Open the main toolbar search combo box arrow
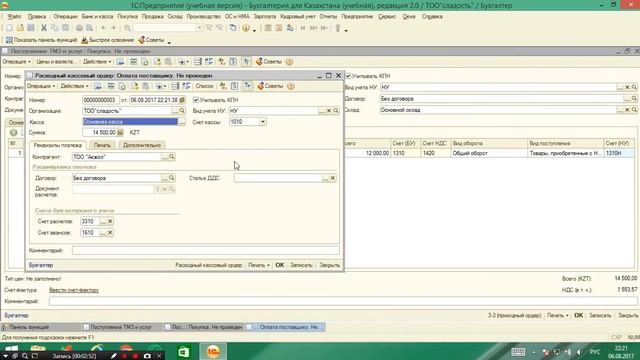This screenshot has height=360, width=640. pos(199,28)
